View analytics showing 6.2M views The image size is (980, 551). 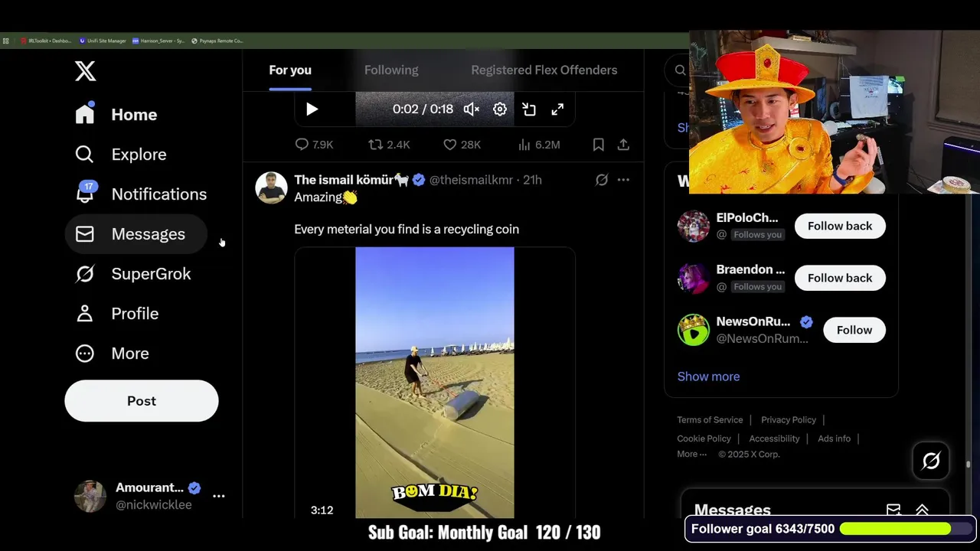click(539, 145)
